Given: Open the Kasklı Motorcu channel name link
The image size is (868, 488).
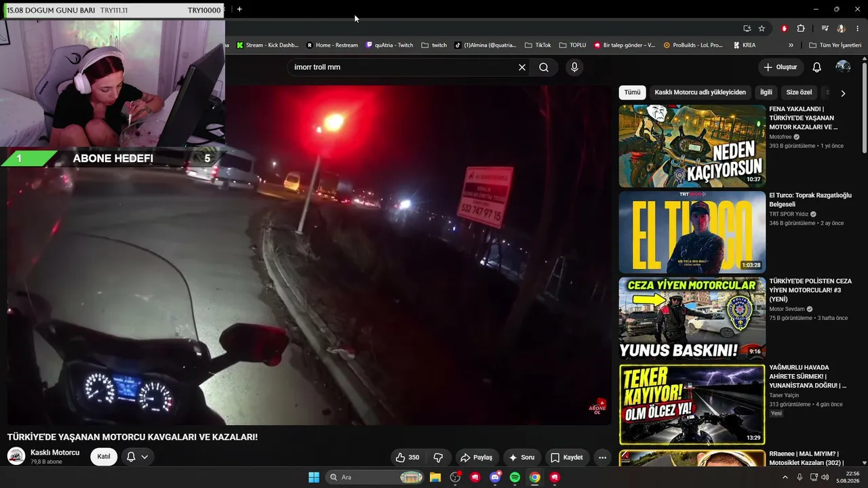Looking at the screenshot, I should coord(55,453).
